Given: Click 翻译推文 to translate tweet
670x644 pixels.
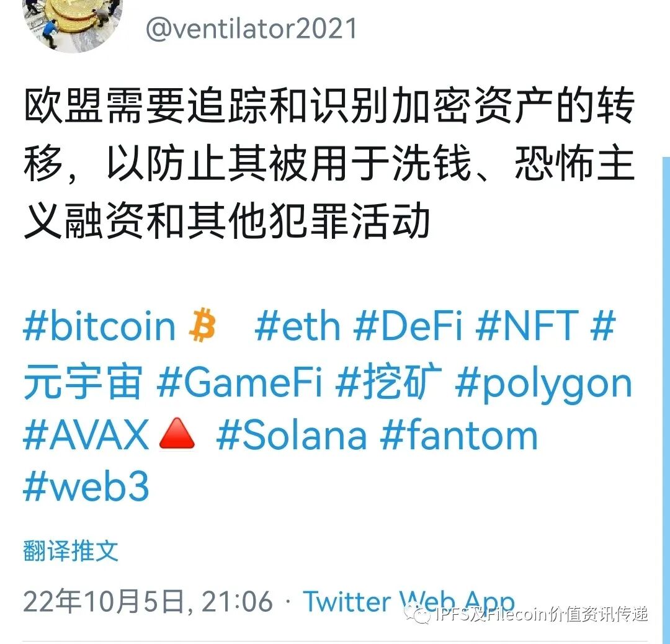Looking at the screenshot, I should (71, 551).
